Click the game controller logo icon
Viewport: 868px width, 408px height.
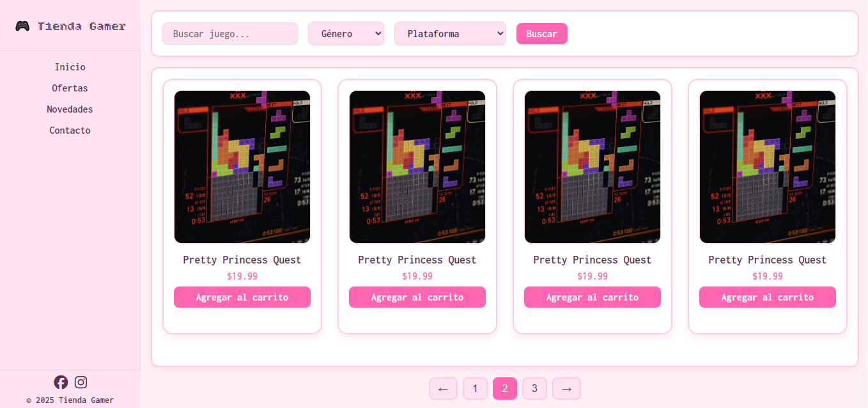tap(22, 26)
